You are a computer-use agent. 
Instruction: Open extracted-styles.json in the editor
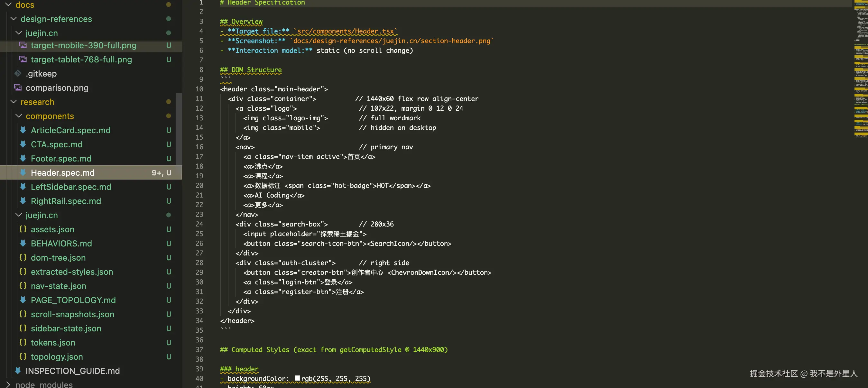pos(72,272)
